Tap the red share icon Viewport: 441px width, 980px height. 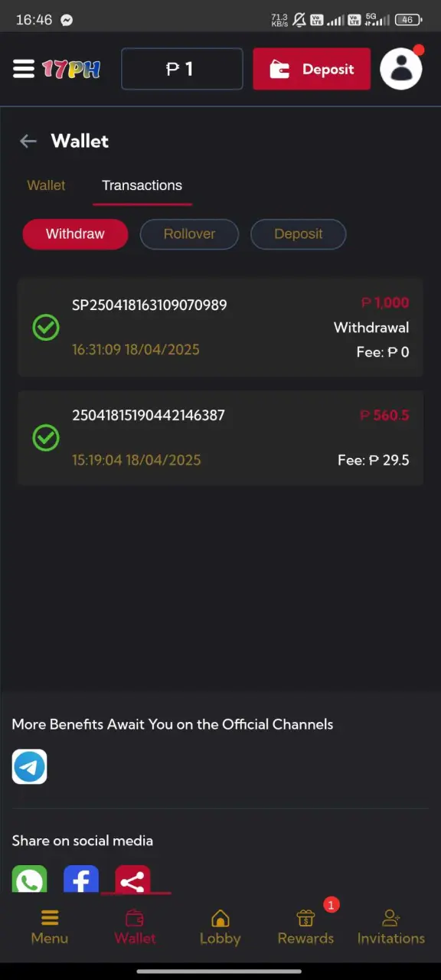pyautogui.click(x=132, y=879)
